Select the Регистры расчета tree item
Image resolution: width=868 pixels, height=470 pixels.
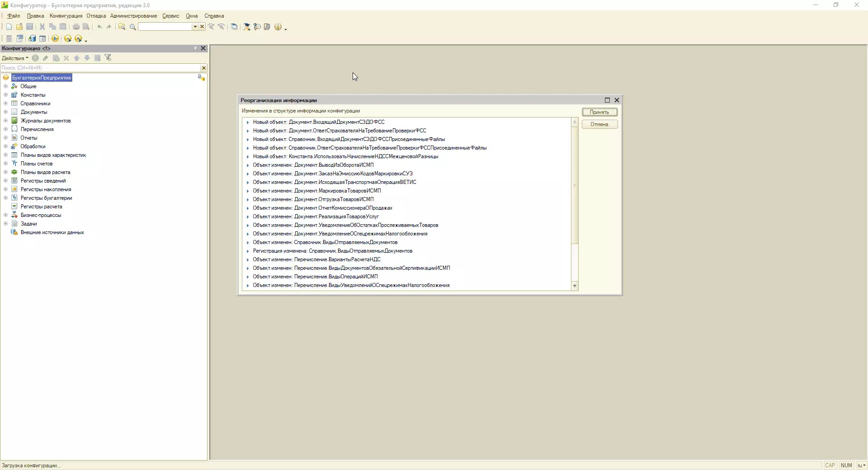coord(41,207)
